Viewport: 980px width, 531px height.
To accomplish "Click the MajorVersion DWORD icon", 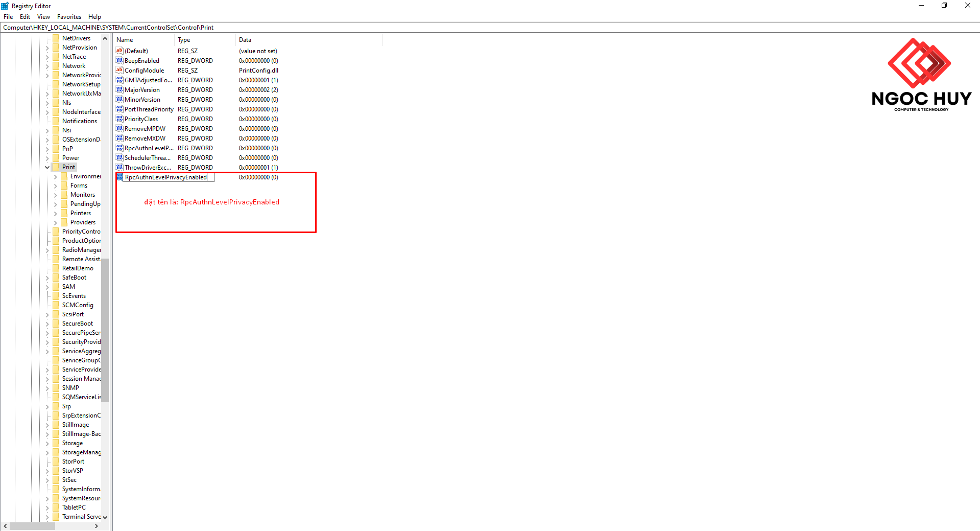I will 119,90.
